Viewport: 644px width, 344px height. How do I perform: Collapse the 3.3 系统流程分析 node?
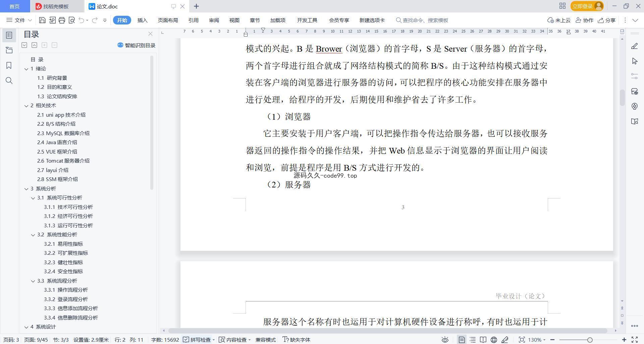point(33,281)
